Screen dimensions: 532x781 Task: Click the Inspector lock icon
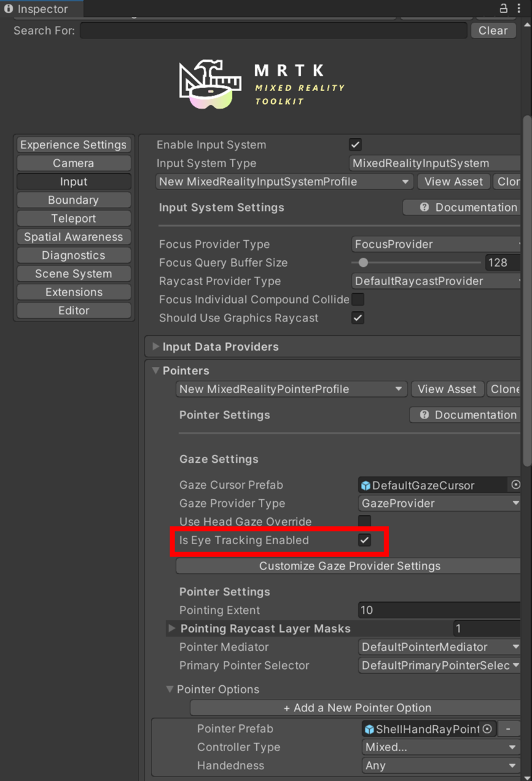pyautogui.click(x=503, y=8)
